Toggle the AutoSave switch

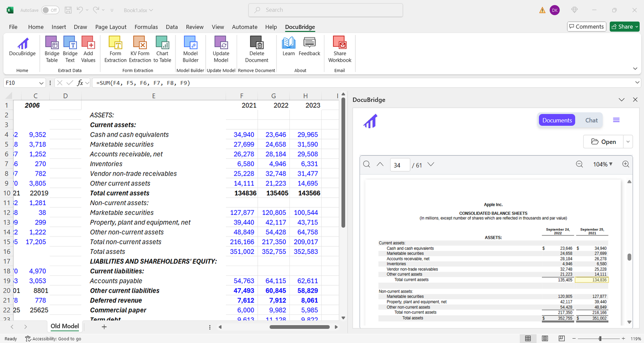coord(50,10)
